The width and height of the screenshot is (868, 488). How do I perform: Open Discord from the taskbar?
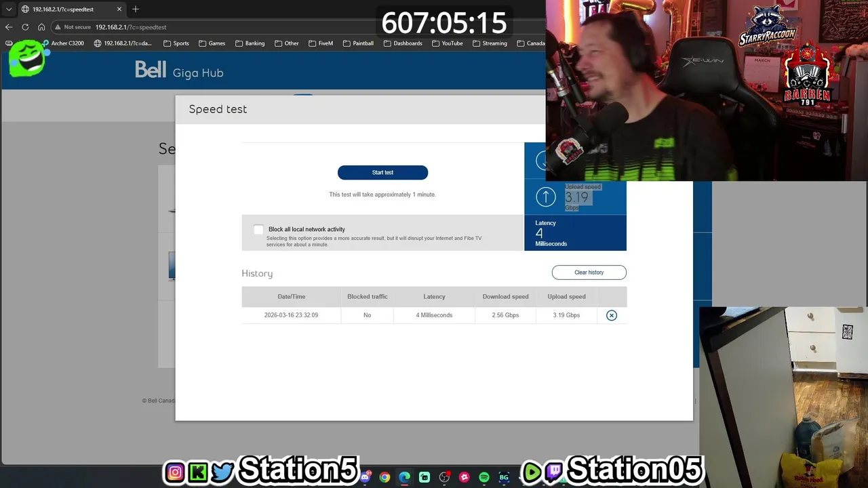366,477
